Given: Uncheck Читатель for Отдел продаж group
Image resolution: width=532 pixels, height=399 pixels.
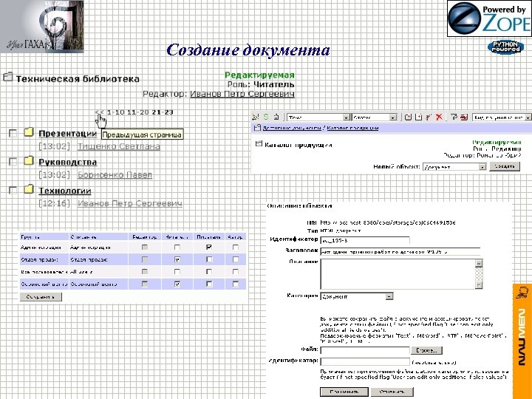Looking at the screenshot, I should [177, 259].
